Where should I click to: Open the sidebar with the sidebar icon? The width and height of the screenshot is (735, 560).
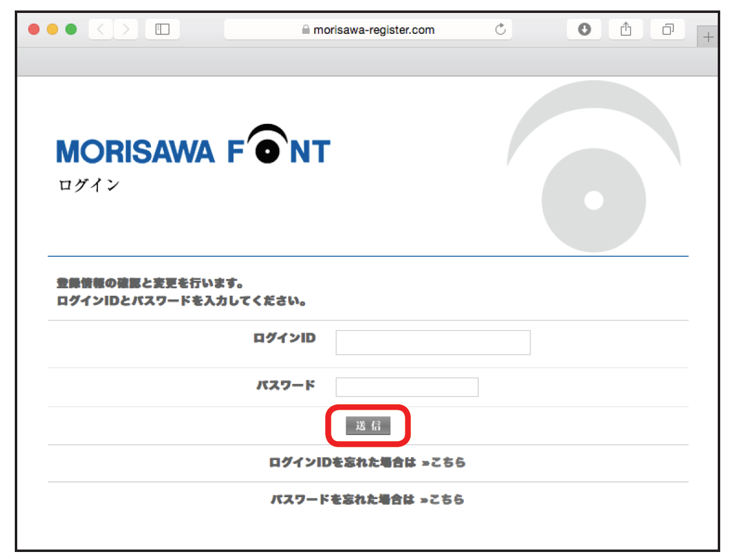coord(162,29)
